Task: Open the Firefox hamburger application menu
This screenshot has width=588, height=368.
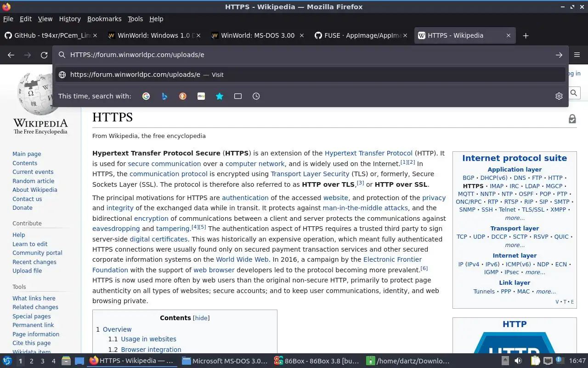Action: point(577,55)
